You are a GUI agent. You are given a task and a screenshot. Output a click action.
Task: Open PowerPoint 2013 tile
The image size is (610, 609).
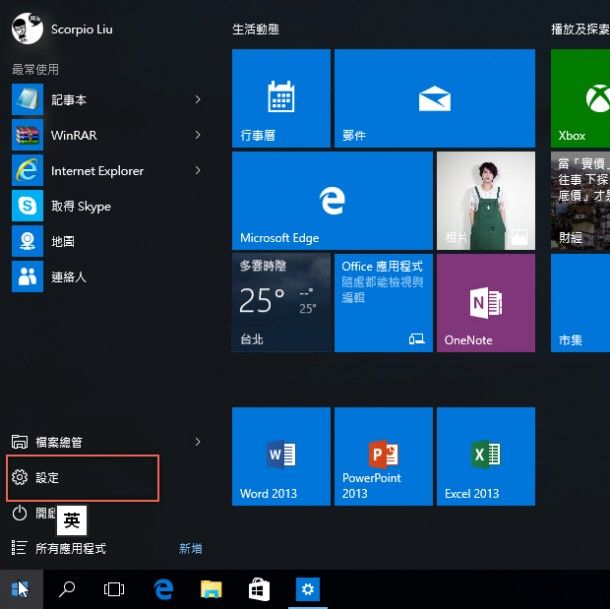[383, 456]
